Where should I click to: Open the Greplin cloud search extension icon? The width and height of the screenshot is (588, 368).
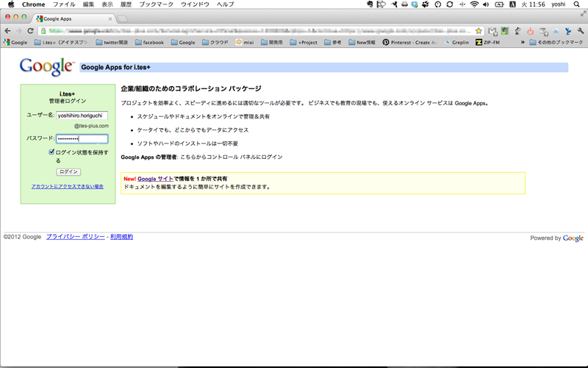556,31
